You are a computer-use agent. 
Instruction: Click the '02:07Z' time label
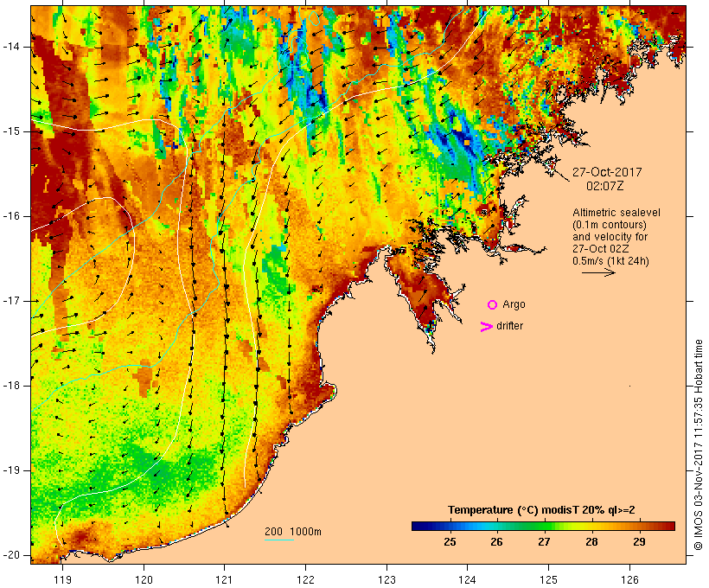tap(605, 186)
